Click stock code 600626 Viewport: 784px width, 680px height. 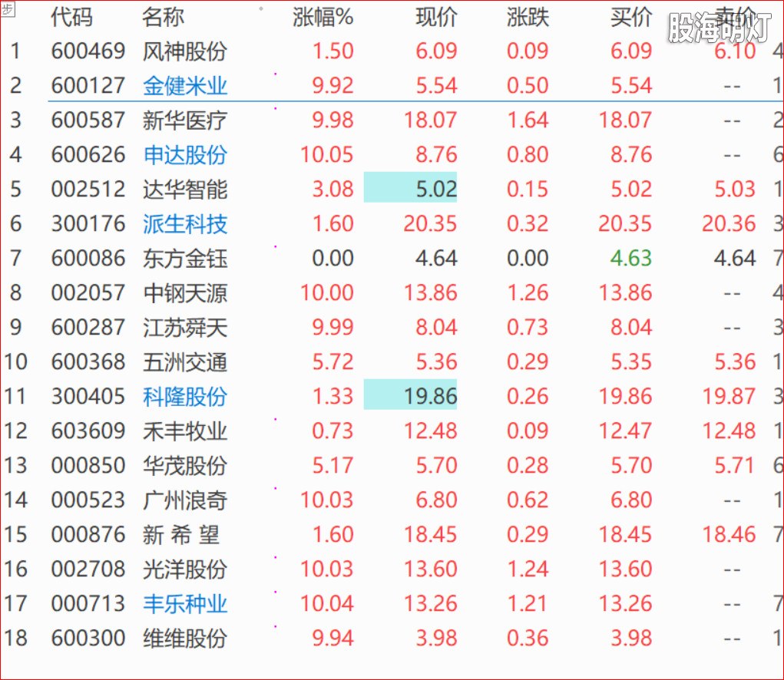click(88, 154)
